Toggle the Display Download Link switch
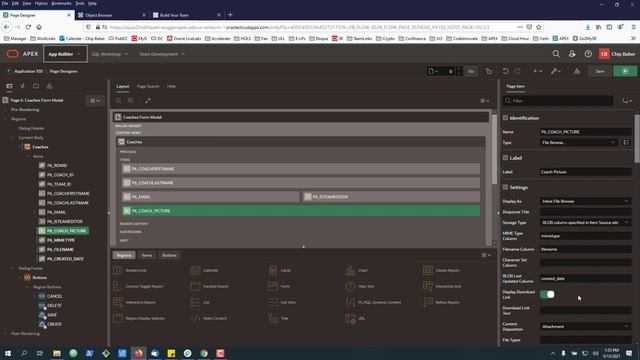 547,294
